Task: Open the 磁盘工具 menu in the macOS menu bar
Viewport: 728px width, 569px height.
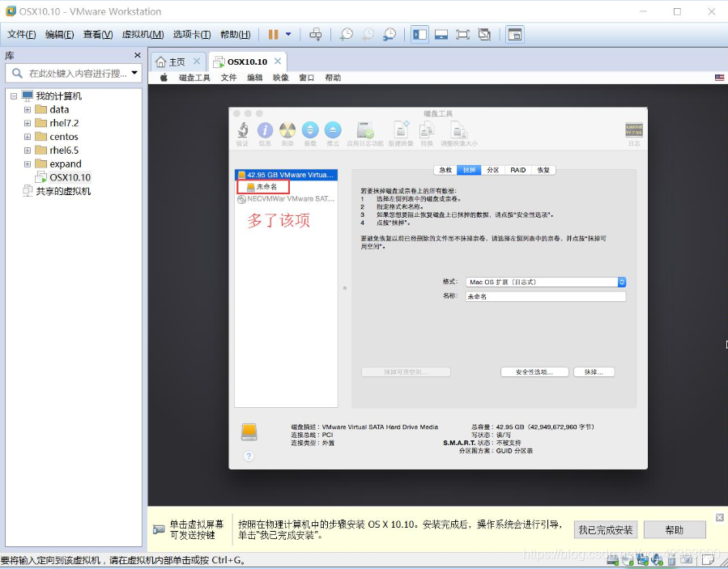Action: 194,78
